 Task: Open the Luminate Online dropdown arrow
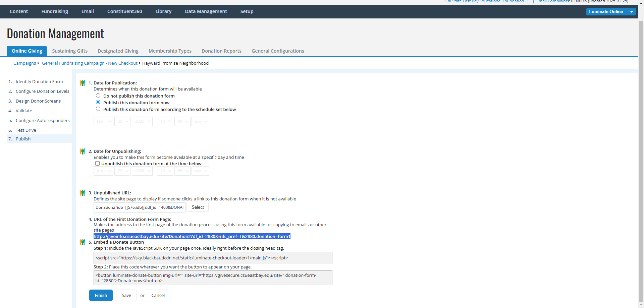632,12
